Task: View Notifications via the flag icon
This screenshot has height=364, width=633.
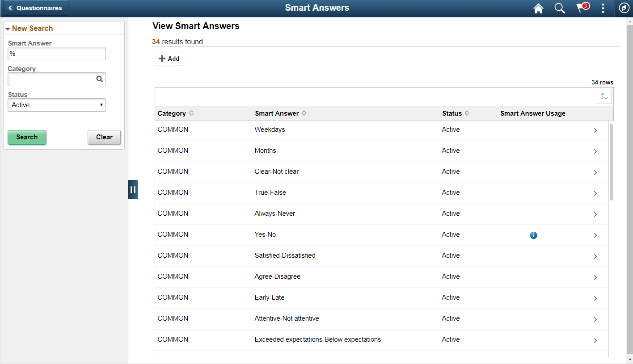Action: 581,8
